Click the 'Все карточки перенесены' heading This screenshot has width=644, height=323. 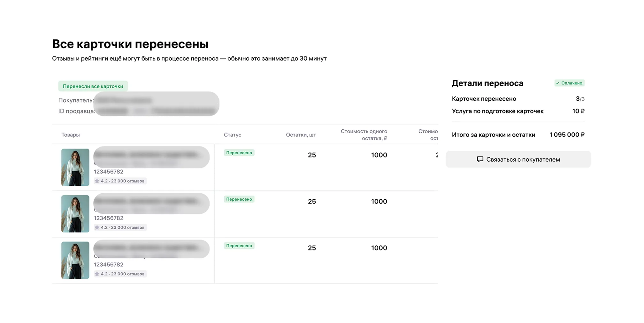[130, 44]
